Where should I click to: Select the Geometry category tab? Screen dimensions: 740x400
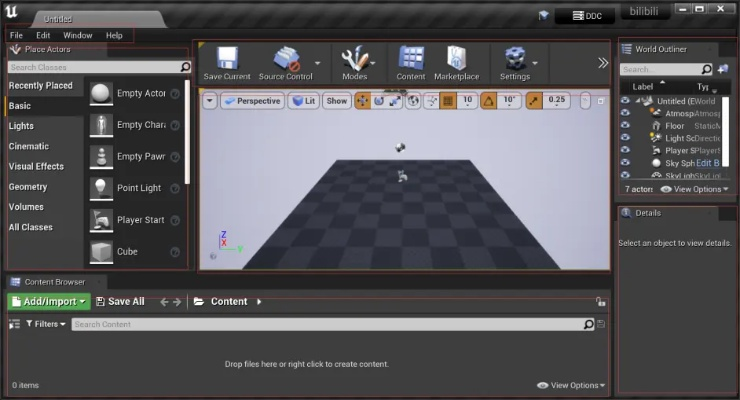click(28, 187)
